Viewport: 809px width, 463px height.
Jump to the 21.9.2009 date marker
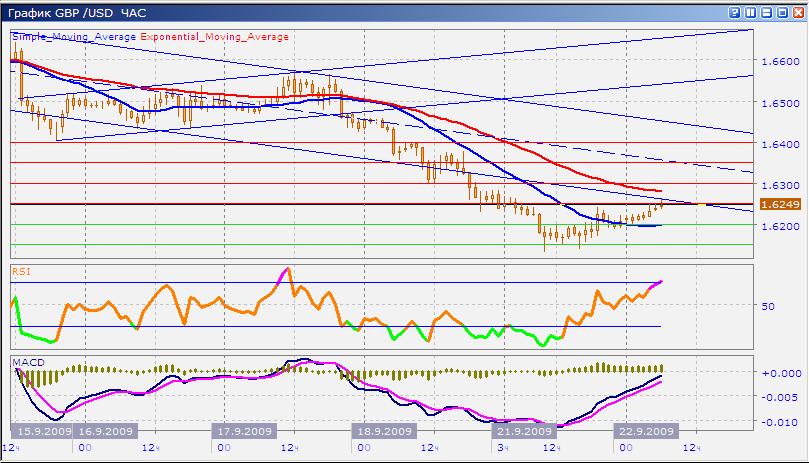523,432
